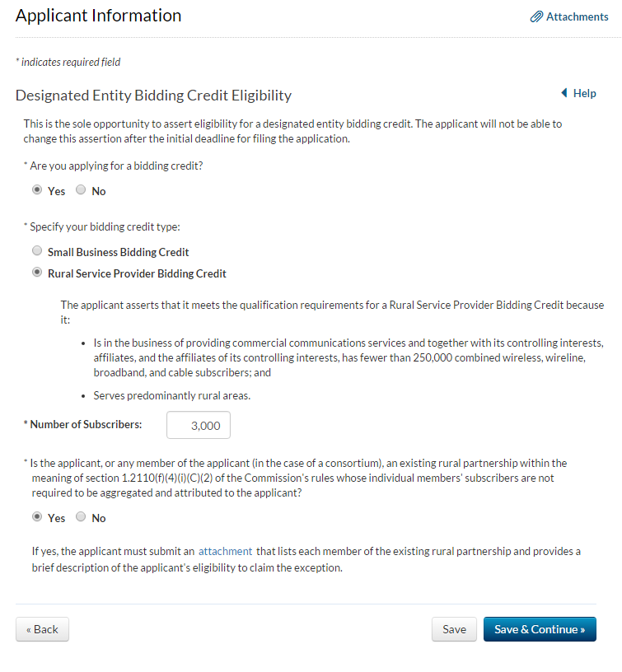Choose the Small Business Bidding Credit radio button
Viewport: 622px width, 672px height.
pos(37,251)
